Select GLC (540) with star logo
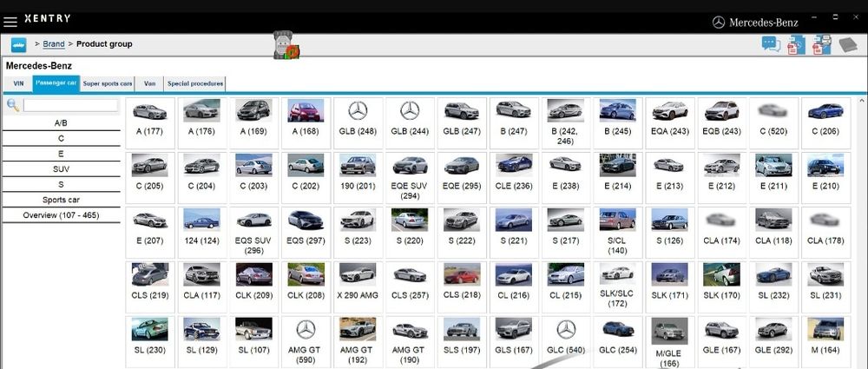The height and width of the screenshot is (369, 868). click(566, 341)
